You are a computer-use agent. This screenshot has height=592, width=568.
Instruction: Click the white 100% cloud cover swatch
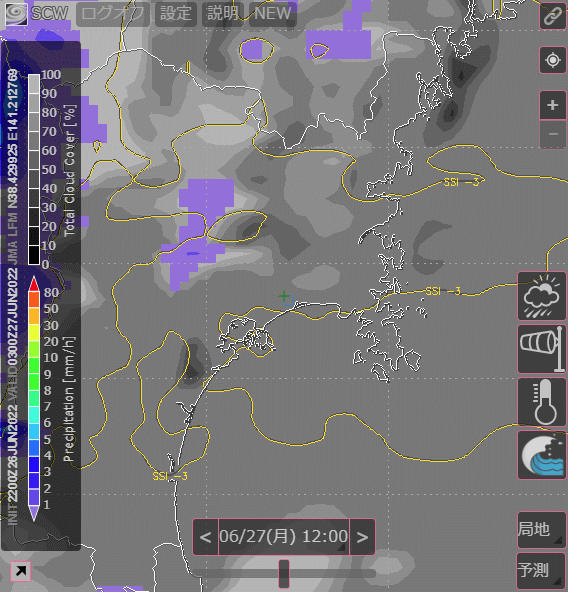coord(34,84)
